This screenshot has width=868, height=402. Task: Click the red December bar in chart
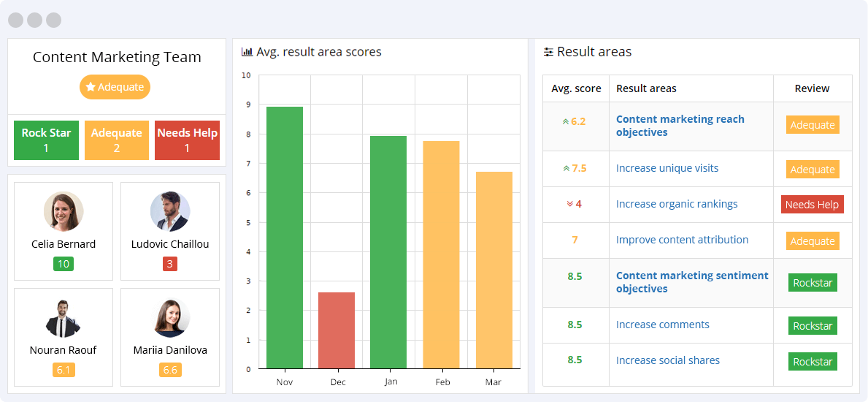coord(337,330)
